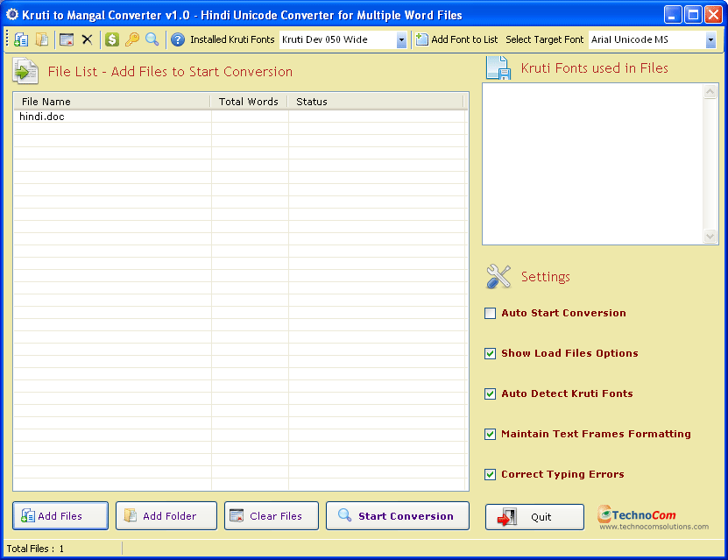This screenshot has width=728, height=560.
Task: Open help via blue question icon
Action: click(177, 40)
